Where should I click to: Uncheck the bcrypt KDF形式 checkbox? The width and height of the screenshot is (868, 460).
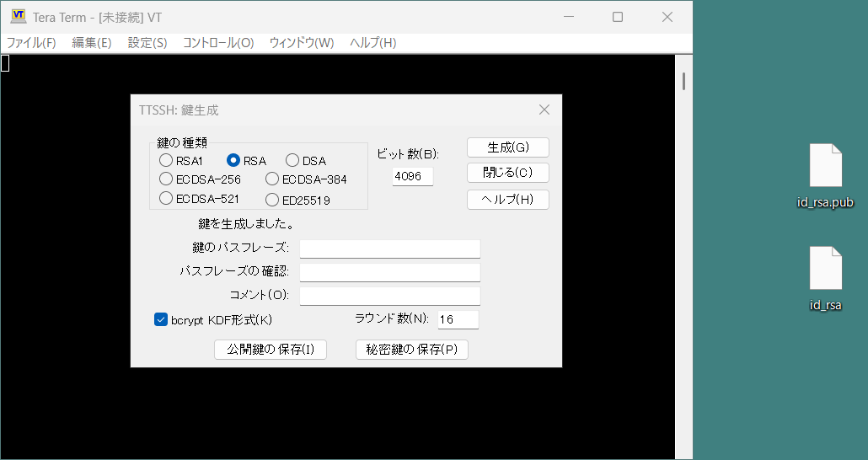(x=162, y=319)
